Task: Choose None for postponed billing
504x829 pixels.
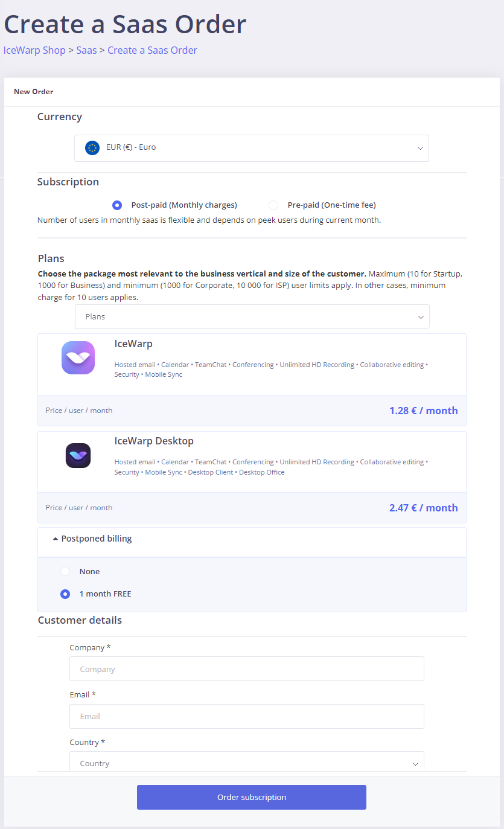Action: point(65,571)
